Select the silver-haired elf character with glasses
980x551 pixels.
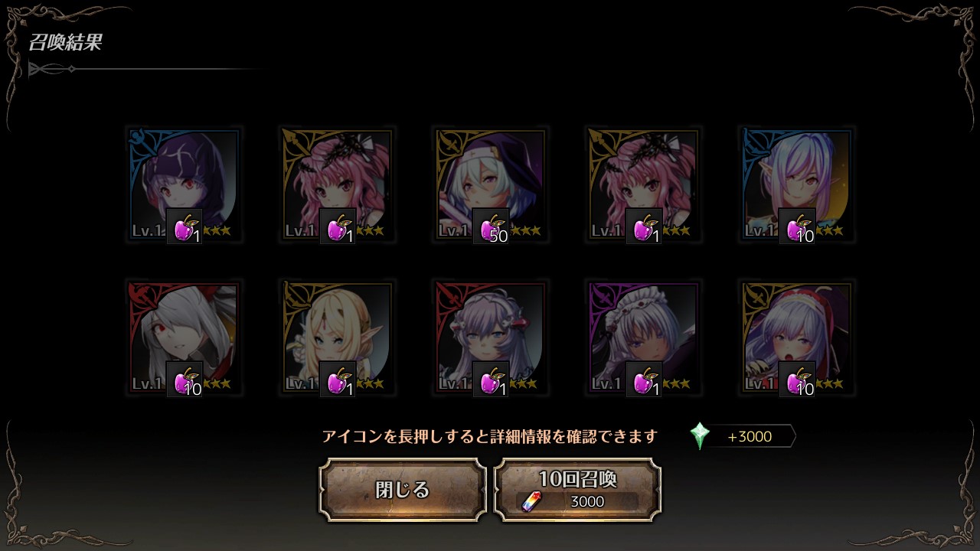click(x=797, y=185)
